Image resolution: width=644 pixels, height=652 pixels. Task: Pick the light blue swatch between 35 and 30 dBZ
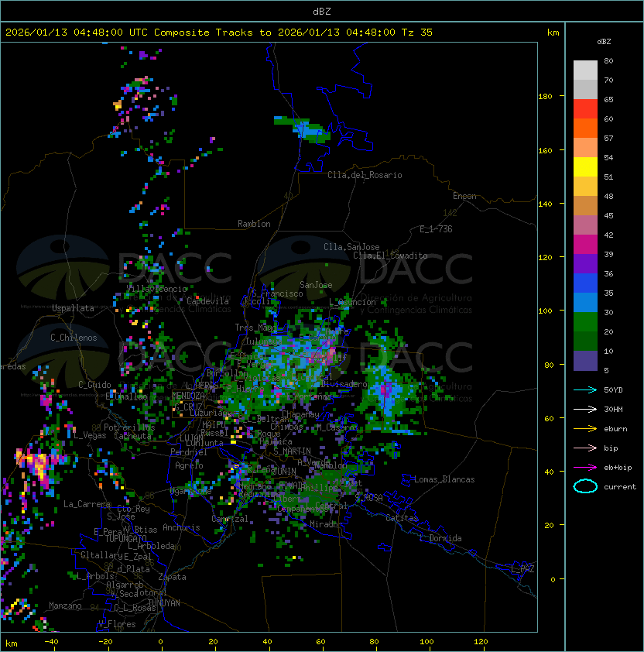[585, 302]
